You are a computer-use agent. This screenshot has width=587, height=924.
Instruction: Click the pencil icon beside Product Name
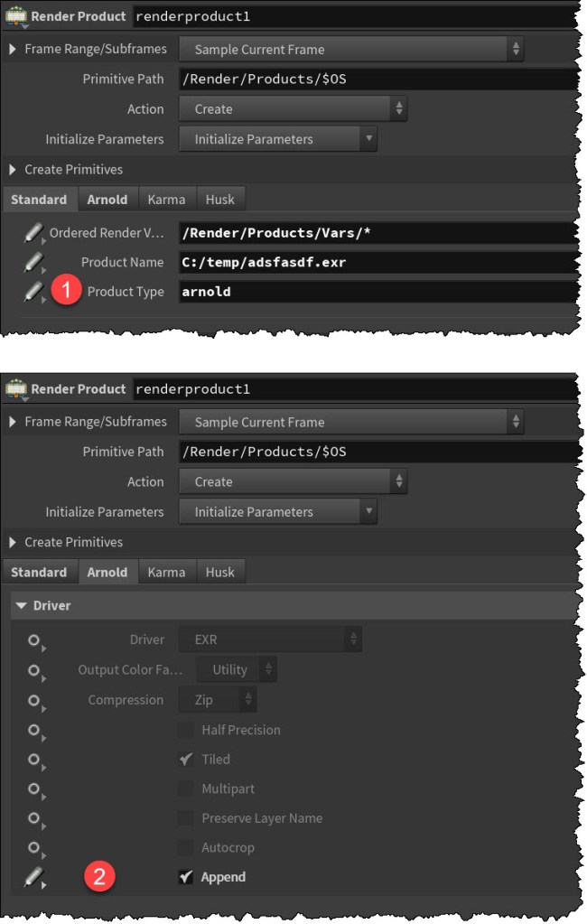point(33,263)
